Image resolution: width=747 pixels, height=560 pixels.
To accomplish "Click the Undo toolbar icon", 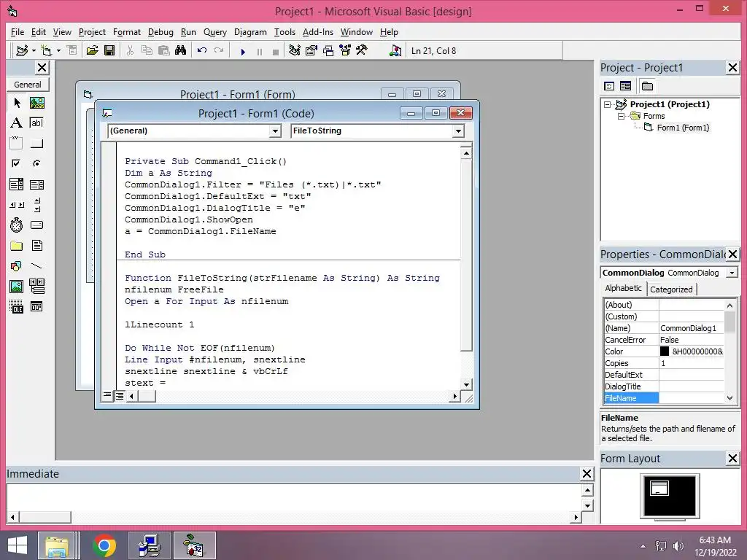I will pyautogui.click(x=202, y=50).
